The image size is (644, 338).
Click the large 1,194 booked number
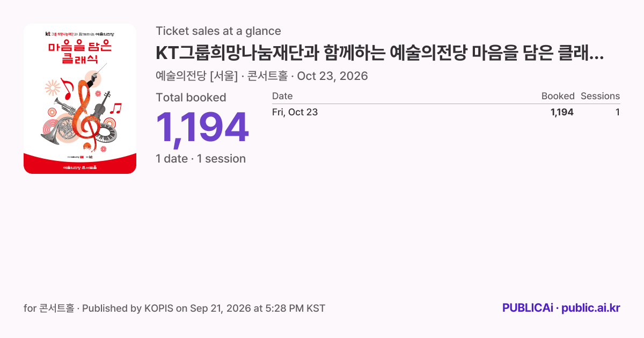pos(202,128)
